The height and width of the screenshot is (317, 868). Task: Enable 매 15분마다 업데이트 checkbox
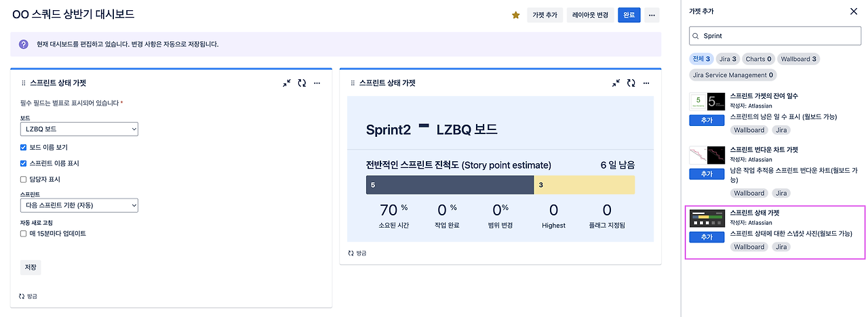[x=24, y=234]
